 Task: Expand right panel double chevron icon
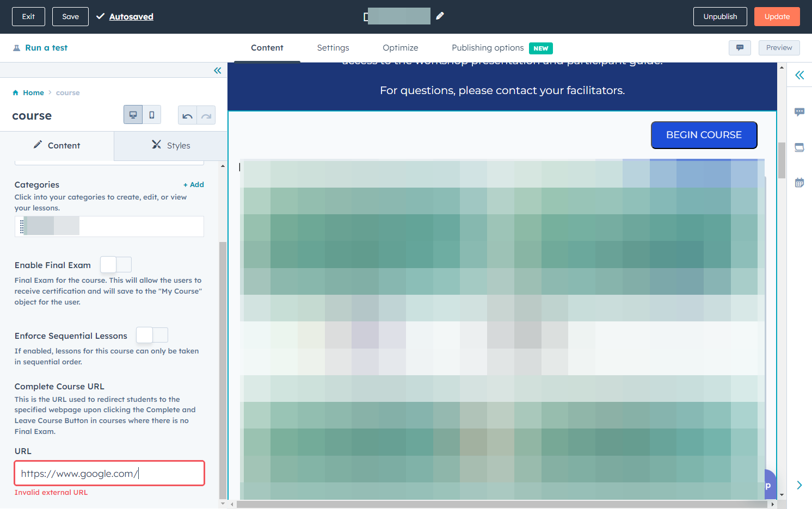tap(799, 75)
